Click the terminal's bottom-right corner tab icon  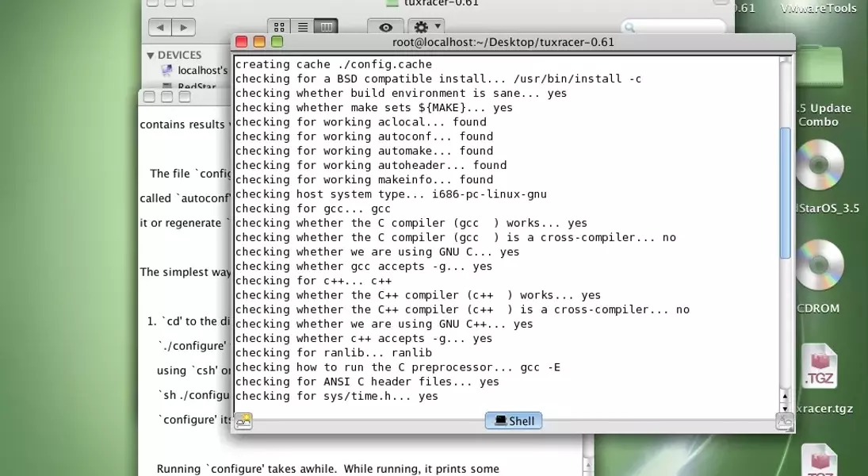(x=785, y=421)
